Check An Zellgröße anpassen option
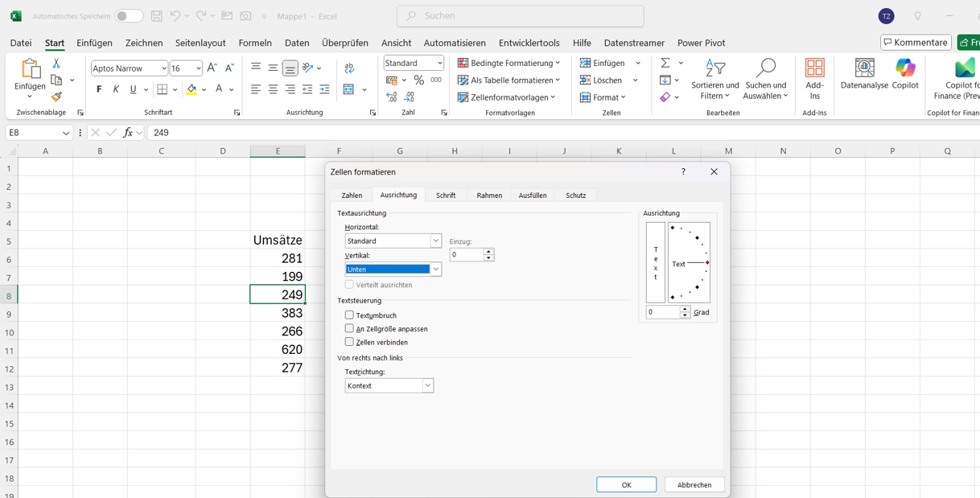The height and width of the screenshot is (498, 980). 349,328
